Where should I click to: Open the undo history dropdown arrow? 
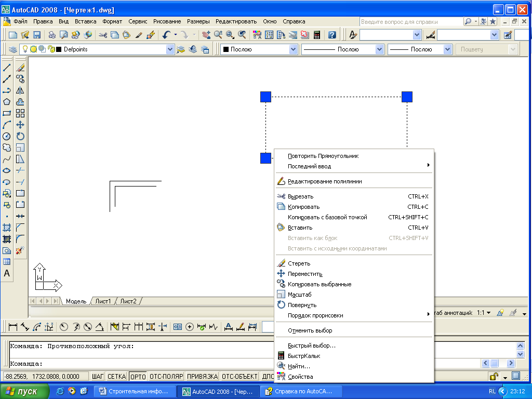point(176,35)
